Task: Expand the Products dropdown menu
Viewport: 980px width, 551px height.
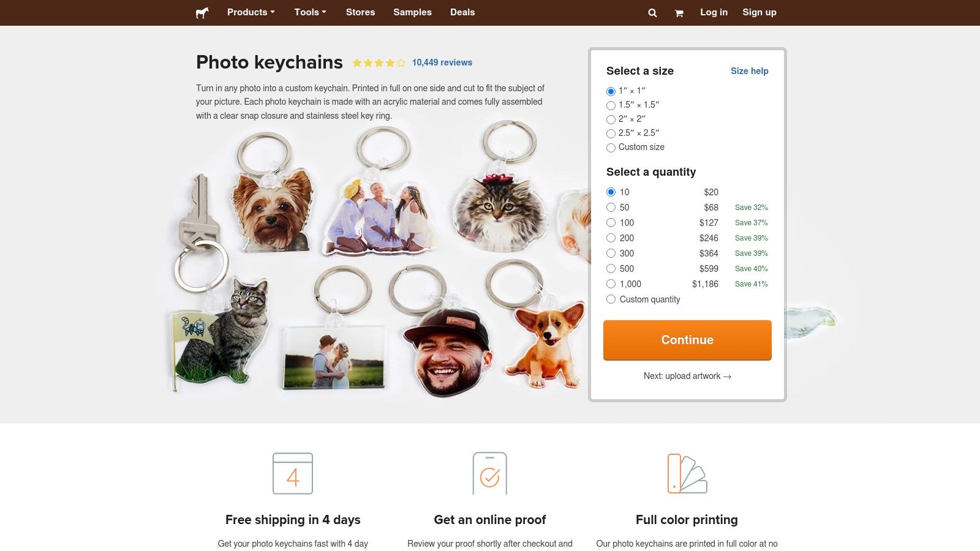Action: (251, 12)
